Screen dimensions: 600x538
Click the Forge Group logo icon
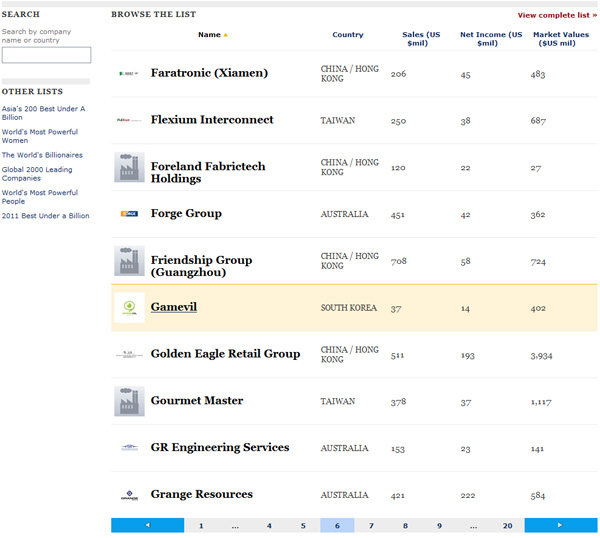point(129,214)
